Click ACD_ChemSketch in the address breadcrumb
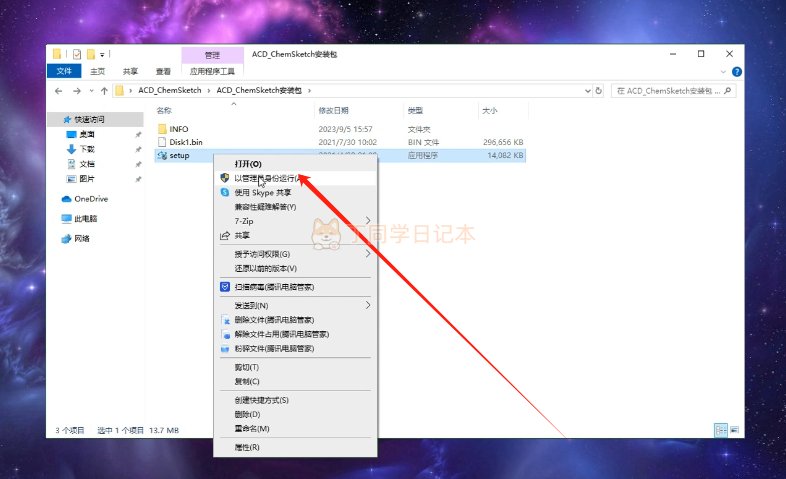This screenshot has height=479, width=786. 169,90
